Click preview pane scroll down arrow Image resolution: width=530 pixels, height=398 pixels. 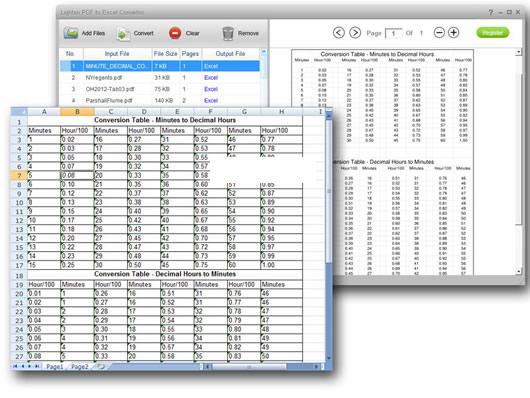[x=519, y=271]
